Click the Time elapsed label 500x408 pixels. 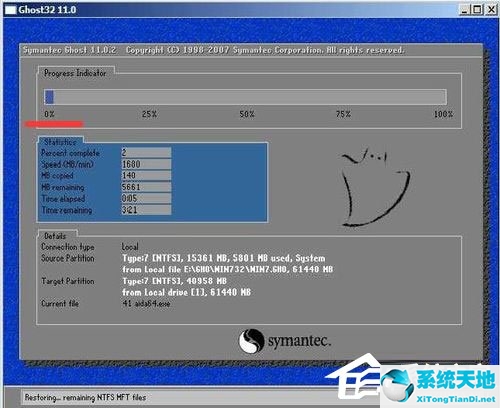coord(63,199)
